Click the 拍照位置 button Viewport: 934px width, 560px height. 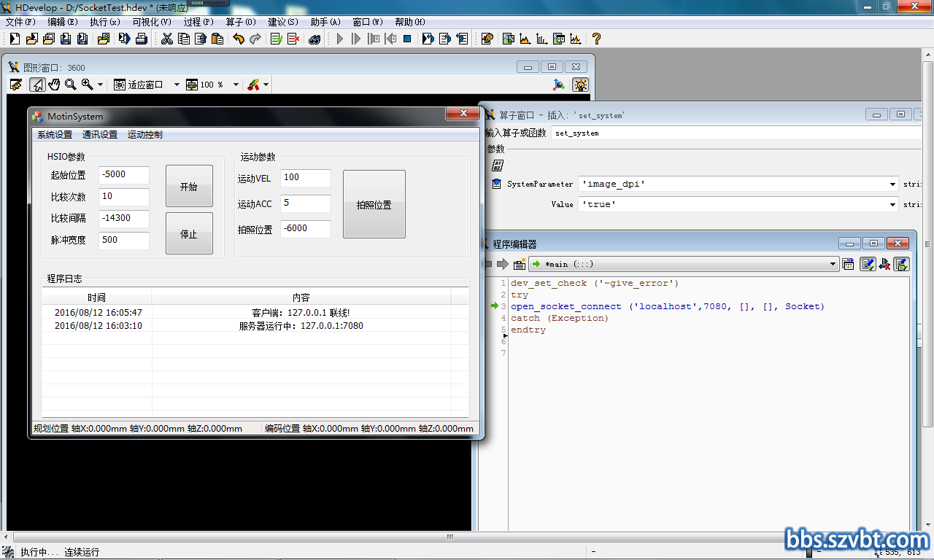coord(374,204)
